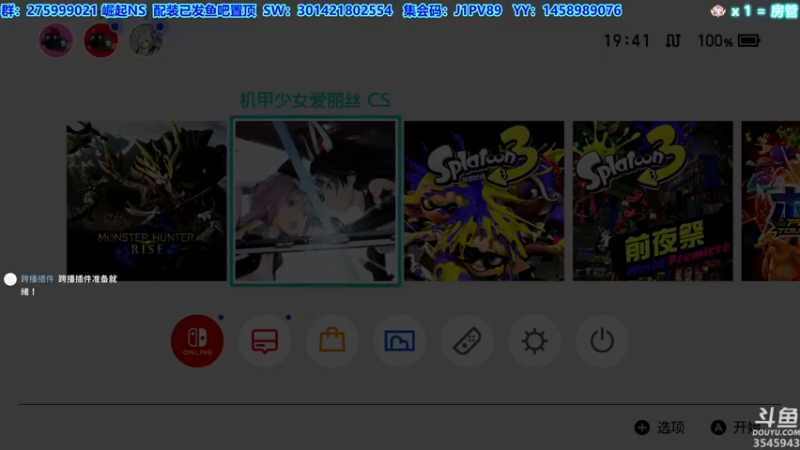Click the 跨播插件 notification message
The height and width of the screenshot is (450, 800).
[x=69, y=285]
